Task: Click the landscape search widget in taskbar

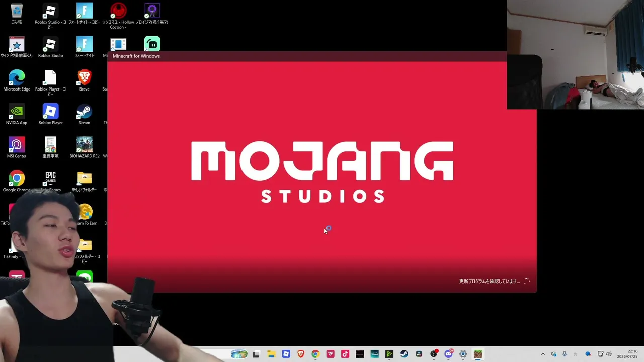Action: 239,354
